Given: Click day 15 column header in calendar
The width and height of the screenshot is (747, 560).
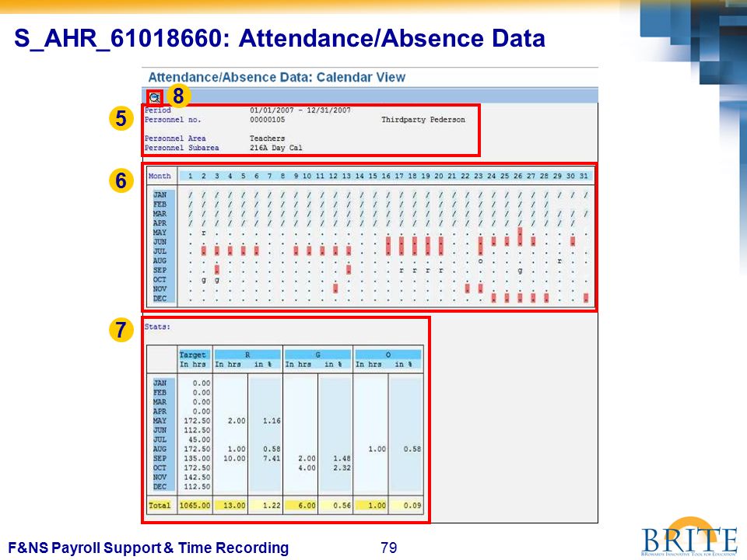Looking at the screenshot, I should coord(373,176).
